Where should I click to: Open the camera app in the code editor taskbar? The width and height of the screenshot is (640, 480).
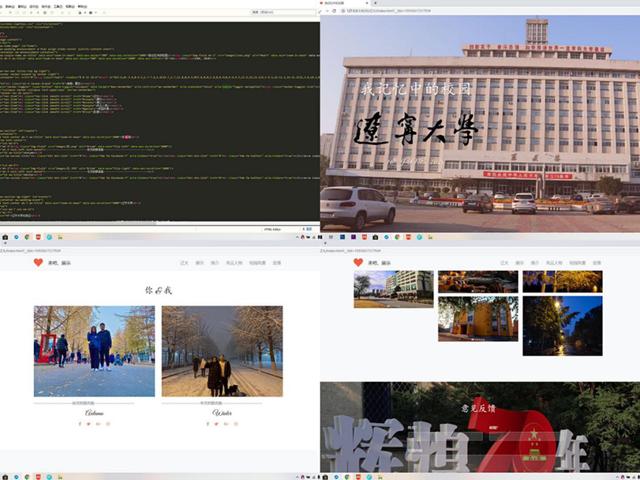(x=5, y=237)
